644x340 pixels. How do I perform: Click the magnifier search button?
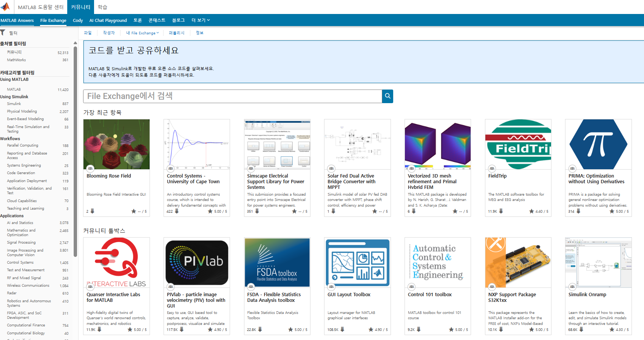click(x=388, y=96)
